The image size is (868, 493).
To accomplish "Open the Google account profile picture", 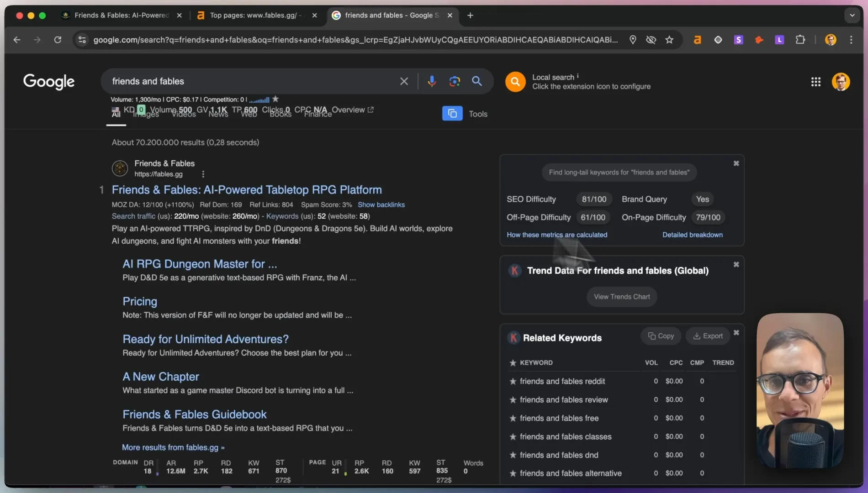I will [841, 82].
